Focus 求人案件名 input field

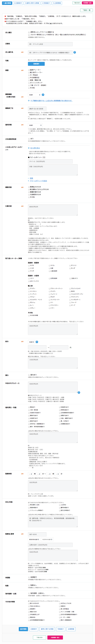pos(50,53)
